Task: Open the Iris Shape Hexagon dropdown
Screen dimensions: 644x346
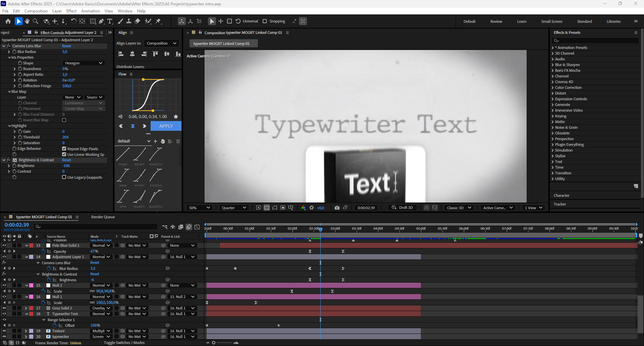Action: [x=84, y=63]
